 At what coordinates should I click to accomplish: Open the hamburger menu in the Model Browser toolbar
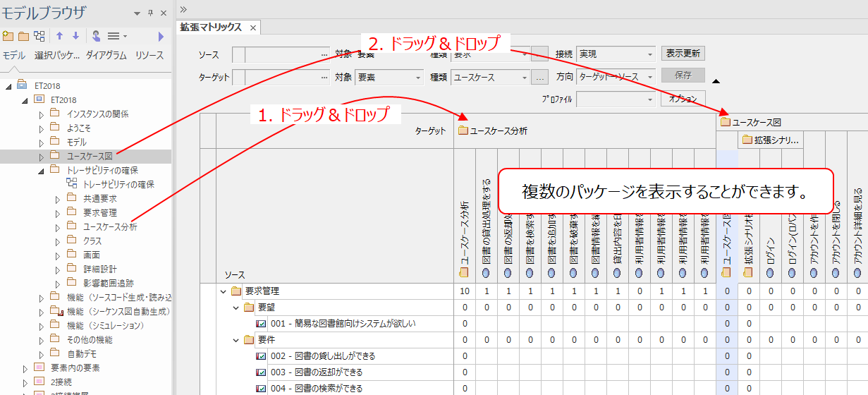point(113,36)
